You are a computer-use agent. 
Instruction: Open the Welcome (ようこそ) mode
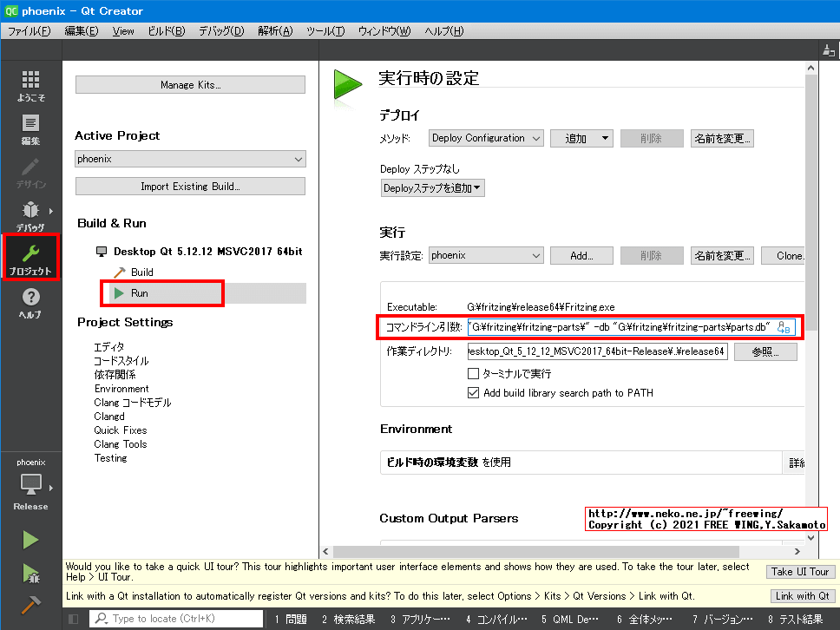[x=30, y=86]
